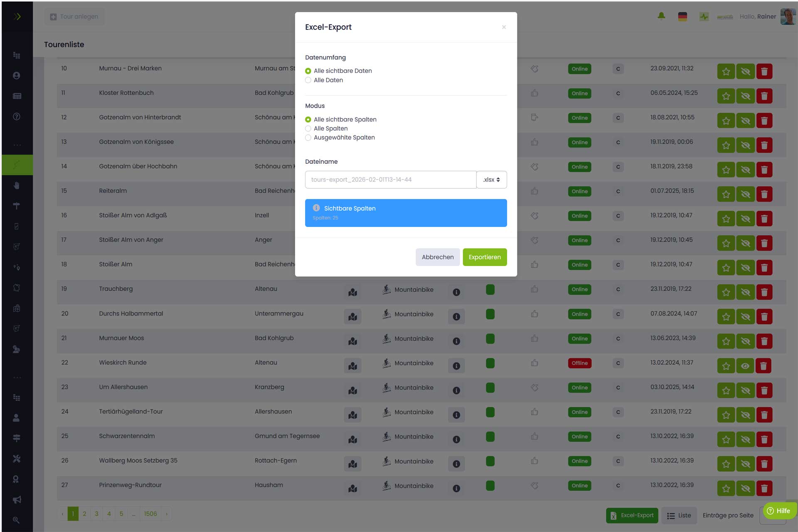
Task: Click the German flag language icon
Action: pos(682,17)
